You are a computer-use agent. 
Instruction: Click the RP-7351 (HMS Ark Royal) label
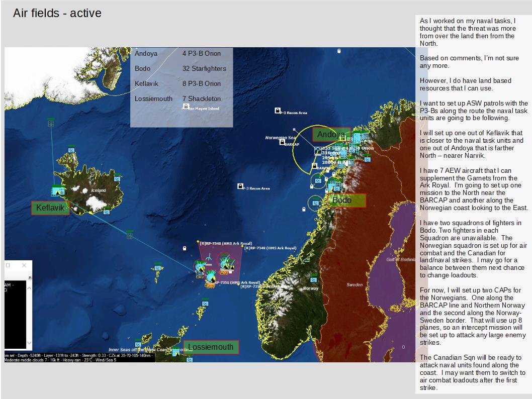tap(237, 282)
